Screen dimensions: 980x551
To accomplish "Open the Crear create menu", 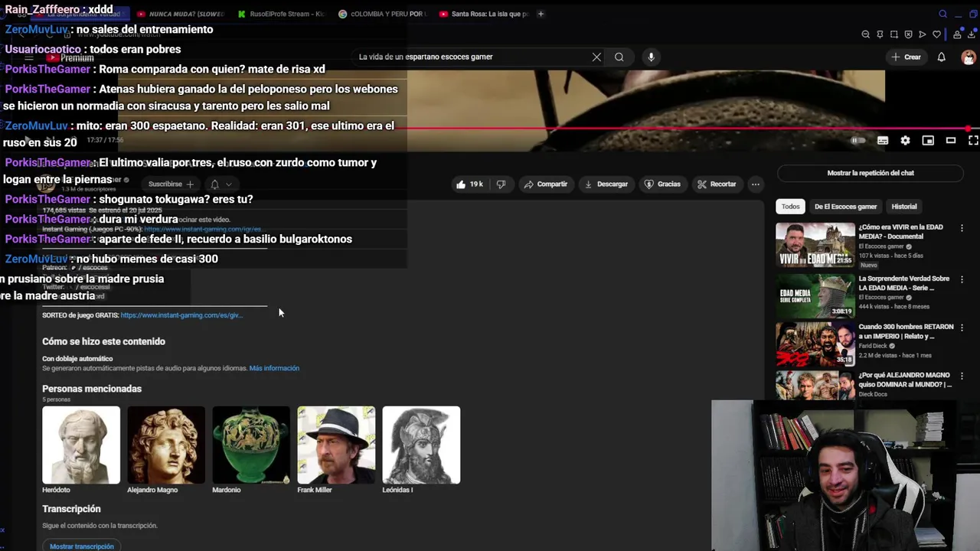I will coord(906,57).
